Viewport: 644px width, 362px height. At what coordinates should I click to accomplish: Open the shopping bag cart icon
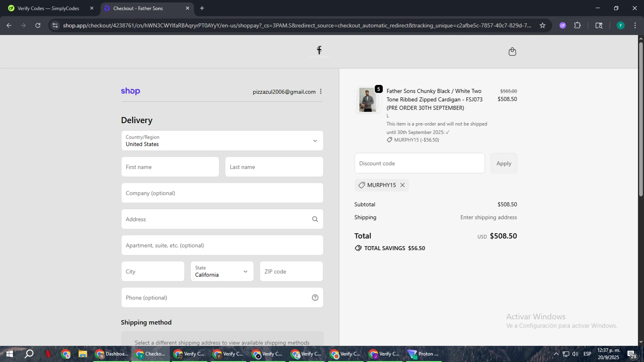[512, 52]
